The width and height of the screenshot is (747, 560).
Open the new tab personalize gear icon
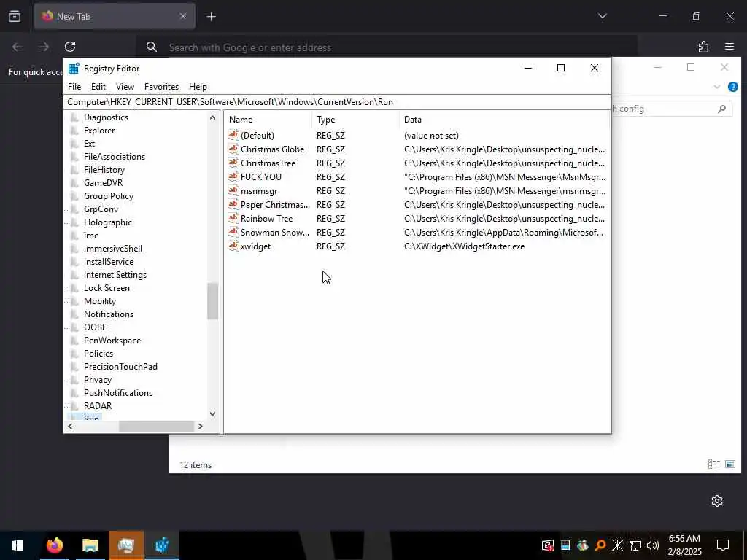(717, 500)
